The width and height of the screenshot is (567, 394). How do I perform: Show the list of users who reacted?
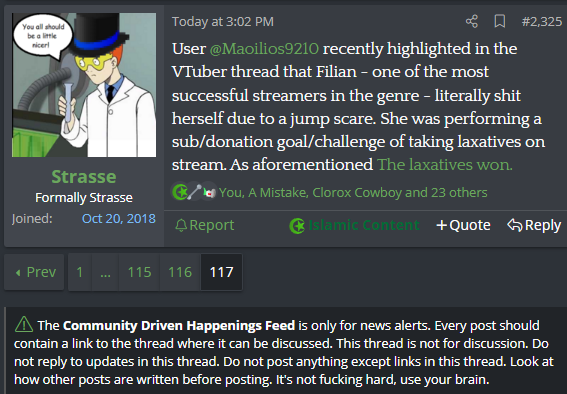tap(353, 192)
